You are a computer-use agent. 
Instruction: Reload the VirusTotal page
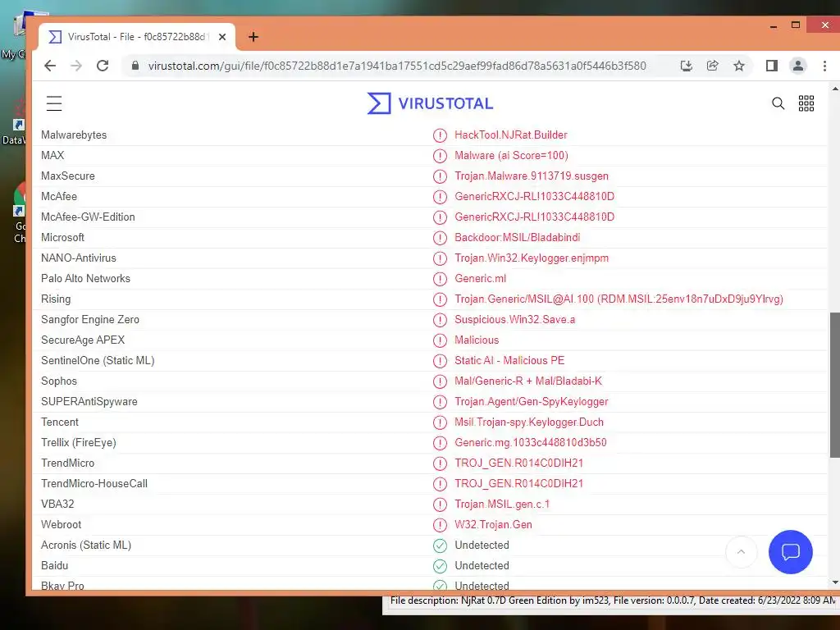(103, 66)
